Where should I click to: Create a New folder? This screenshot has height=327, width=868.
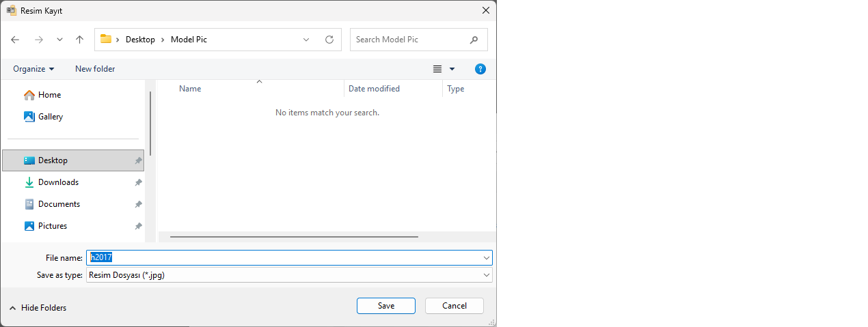(95, 69)
